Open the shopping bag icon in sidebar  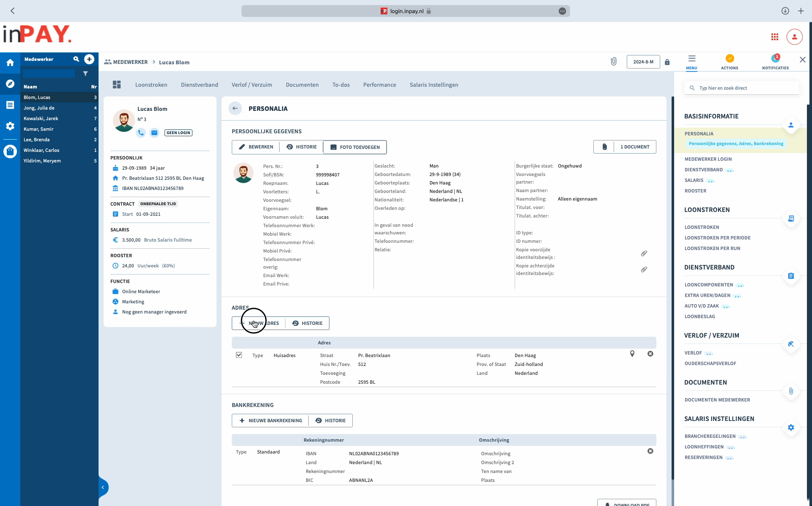click(x=10, y=151)
